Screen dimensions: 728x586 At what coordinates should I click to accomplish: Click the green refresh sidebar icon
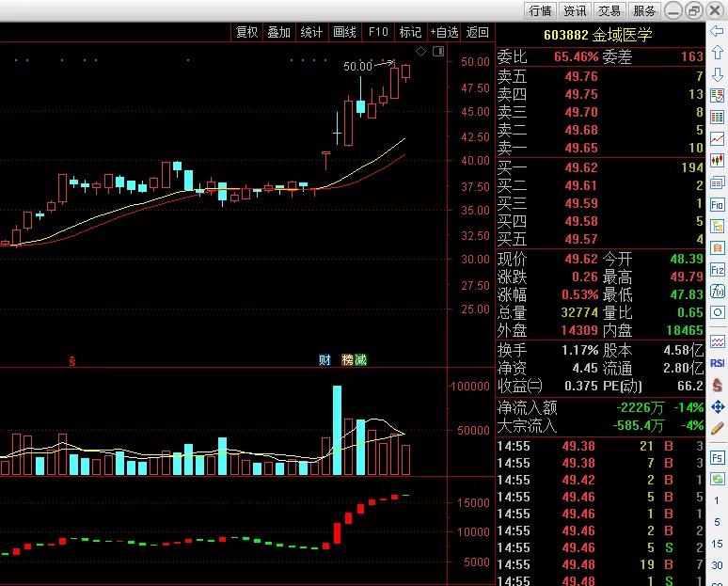click(717, 479)
